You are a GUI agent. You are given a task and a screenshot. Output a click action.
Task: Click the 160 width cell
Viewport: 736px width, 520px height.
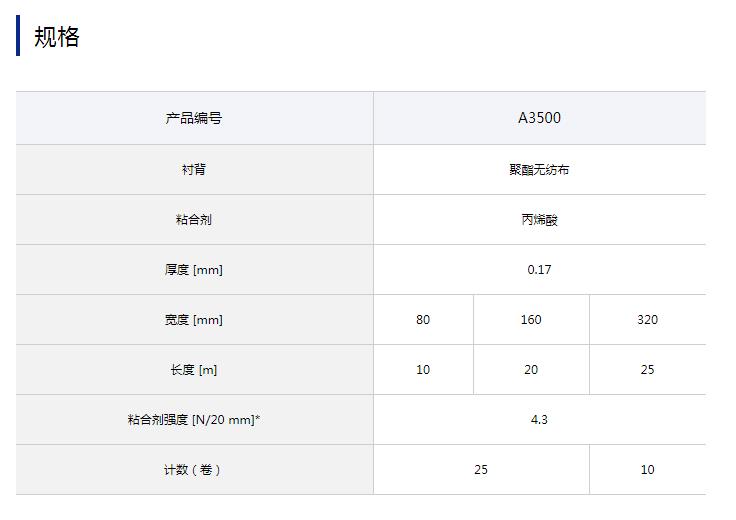click(x=531, y=320)
